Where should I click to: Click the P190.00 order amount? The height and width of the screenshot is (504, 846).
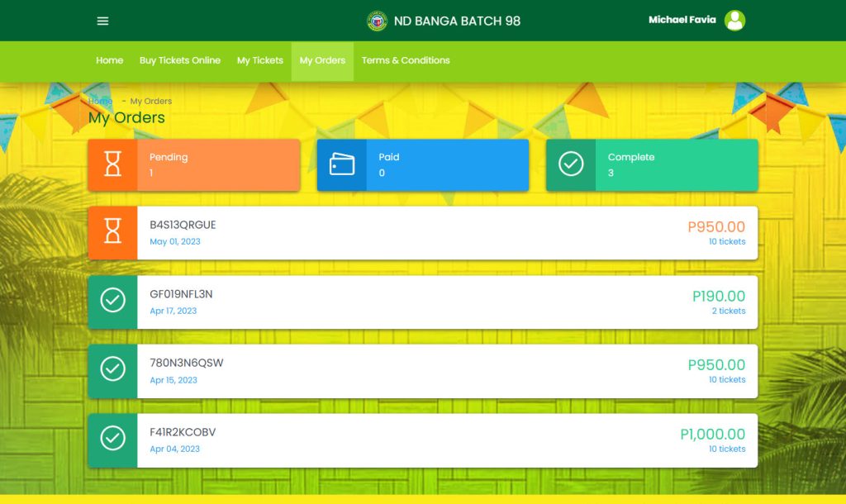[x=718, y=296]
